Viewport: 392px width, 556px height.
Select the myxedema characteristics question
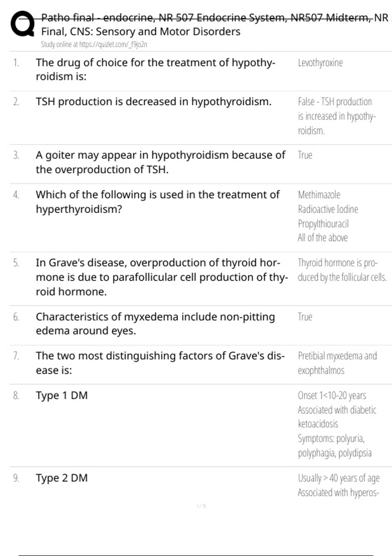tap(155, 323)
